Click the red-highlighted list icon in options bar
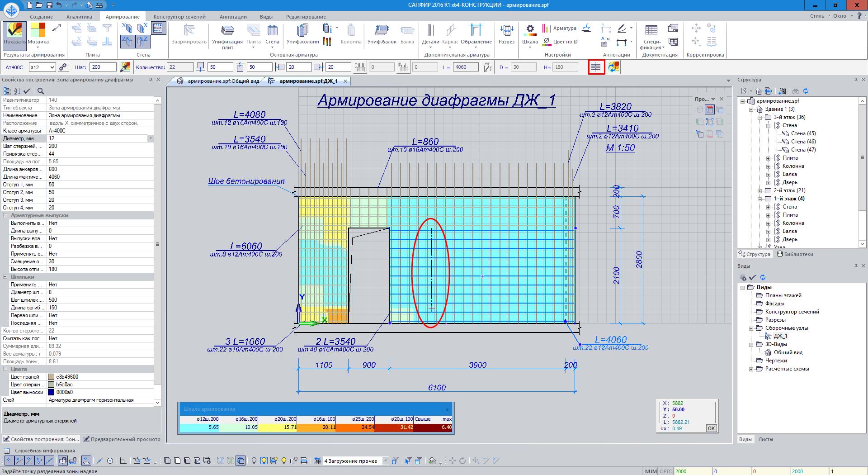868x475 pixels. coord(596,67)
